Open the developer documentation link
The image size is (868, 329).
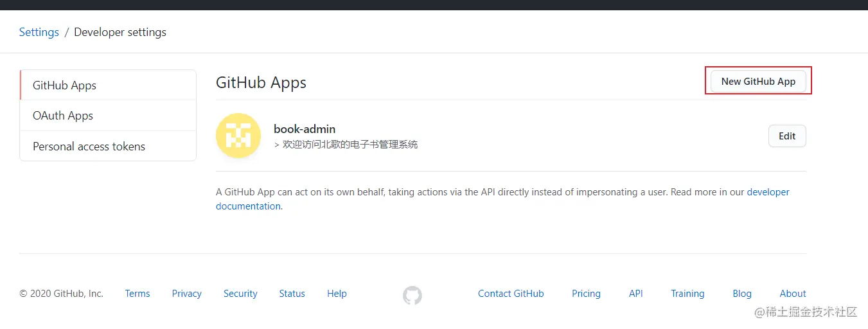click(x=768, y=192)
